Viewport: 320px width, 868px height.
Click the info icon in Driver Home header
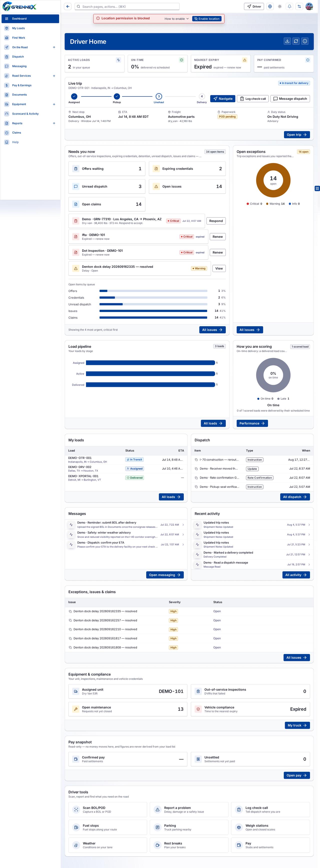point(305,41)
